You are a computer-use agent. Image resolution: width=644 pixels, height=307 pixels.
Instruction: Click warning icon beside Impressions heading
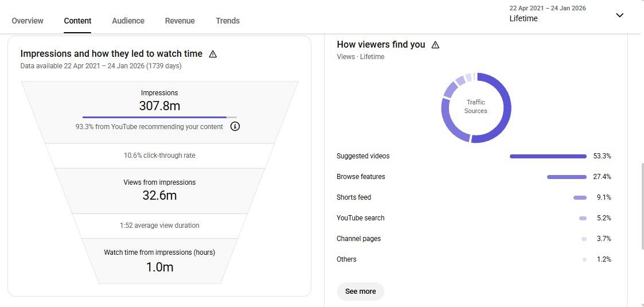tap(213, 54)
